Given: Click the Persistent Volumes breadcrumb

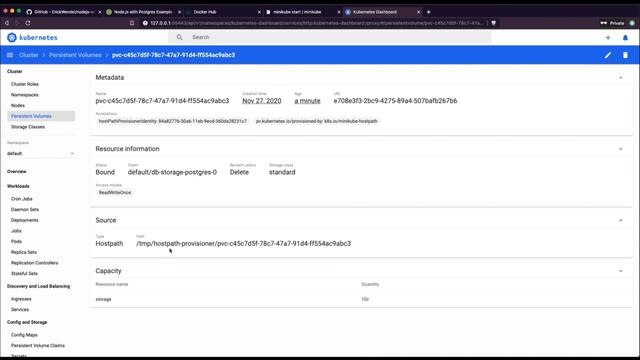Looking at the screenshot, I should [x=75, y=55].
